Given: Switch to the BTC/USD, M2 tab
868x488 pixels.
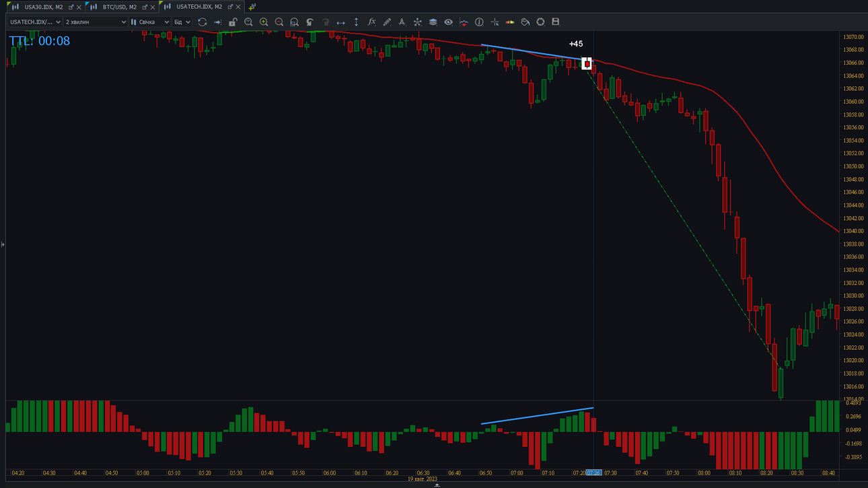Looking at the screenshot, I should point(120,7).
